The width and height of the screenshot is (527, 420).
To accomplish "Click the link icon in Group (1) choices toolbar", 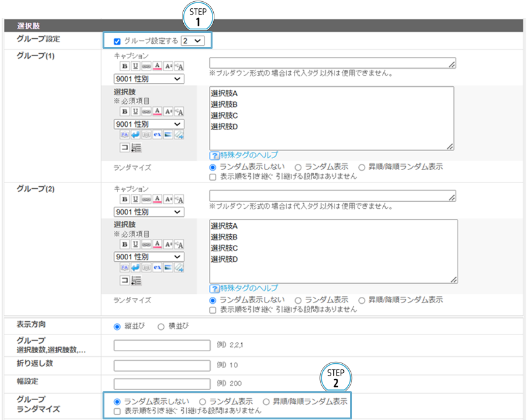I will [x=146, y=111].
